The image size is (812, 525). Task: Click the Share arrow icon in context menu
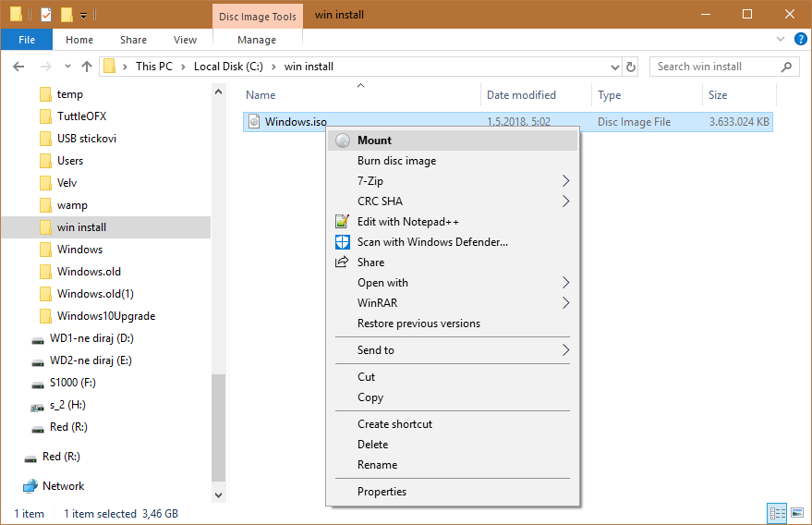(x=342, y=262)
